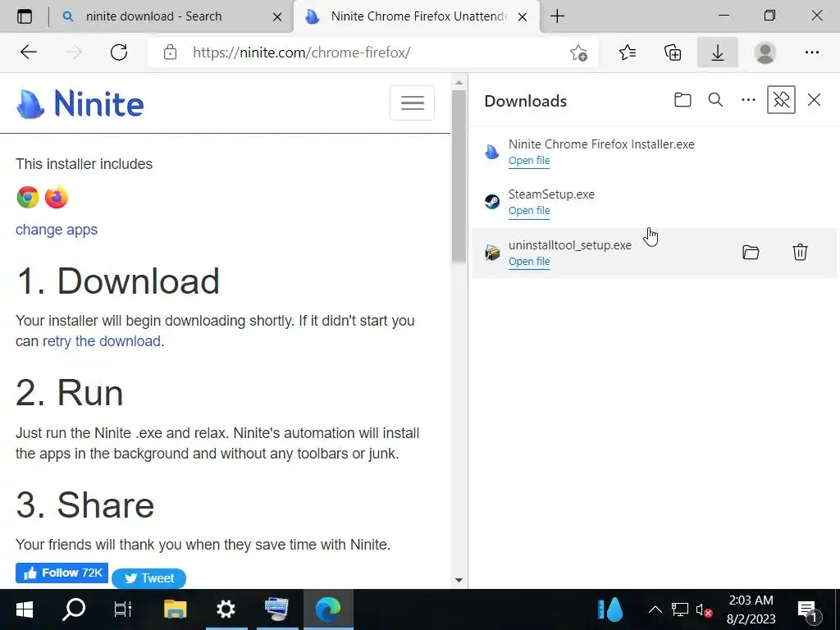The width and height of the screenshot is (840, 630).
Task: Click the page scrollbar down arrow
Action: [459, 580]
